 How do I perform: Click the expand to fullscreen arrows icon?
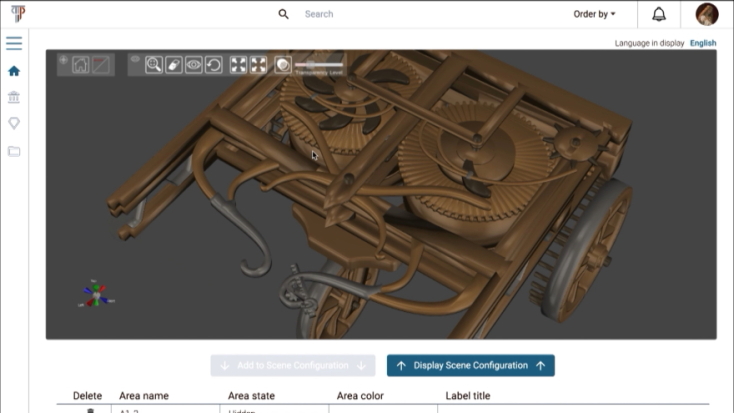click(x=238, y=64)
